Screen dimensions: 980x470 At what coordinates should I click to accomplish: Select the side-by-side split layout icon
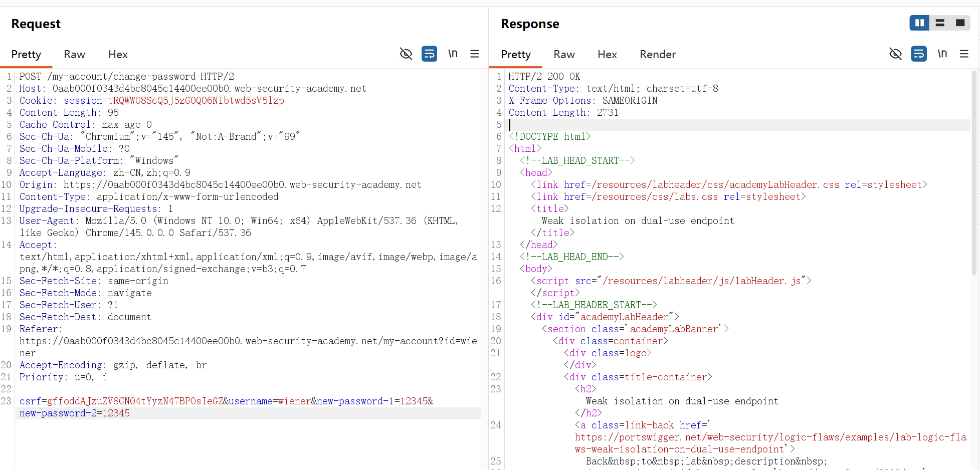click(x=919, y=23)
